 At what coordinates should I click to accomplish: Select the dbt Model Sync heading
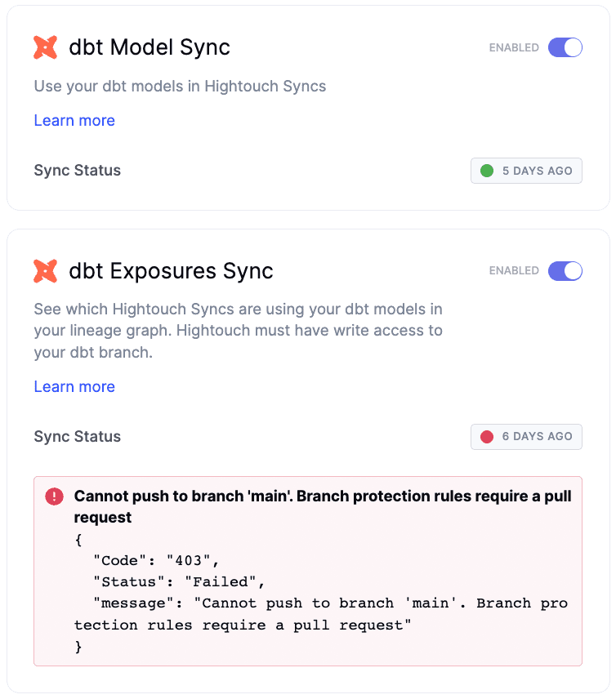[x=150, y=47]
